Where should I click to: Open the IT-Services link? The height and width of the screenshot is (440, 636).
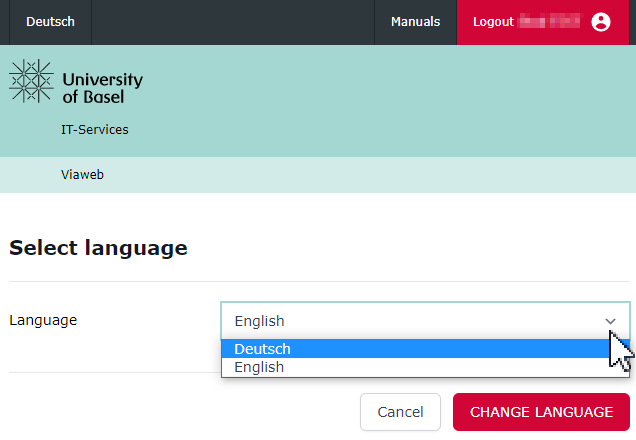point(95,130)
